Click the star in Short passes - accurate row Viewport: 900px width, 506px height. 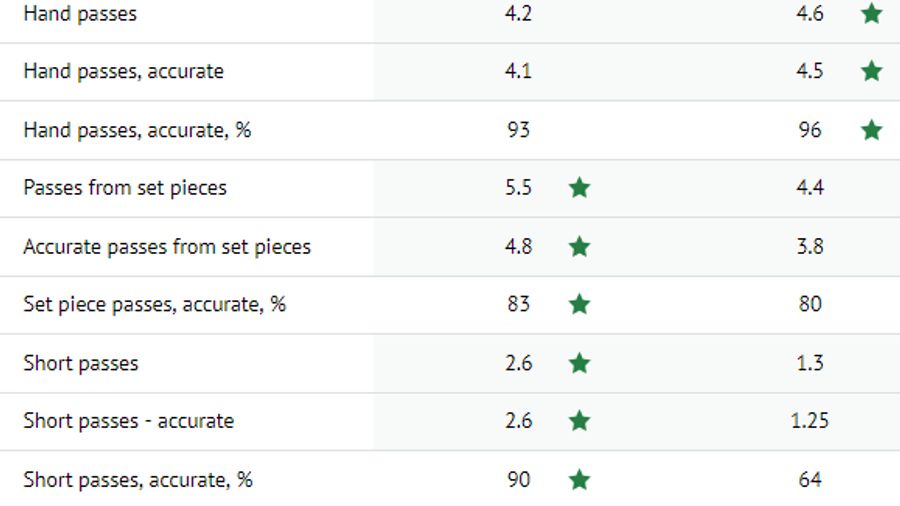[579, 421]
